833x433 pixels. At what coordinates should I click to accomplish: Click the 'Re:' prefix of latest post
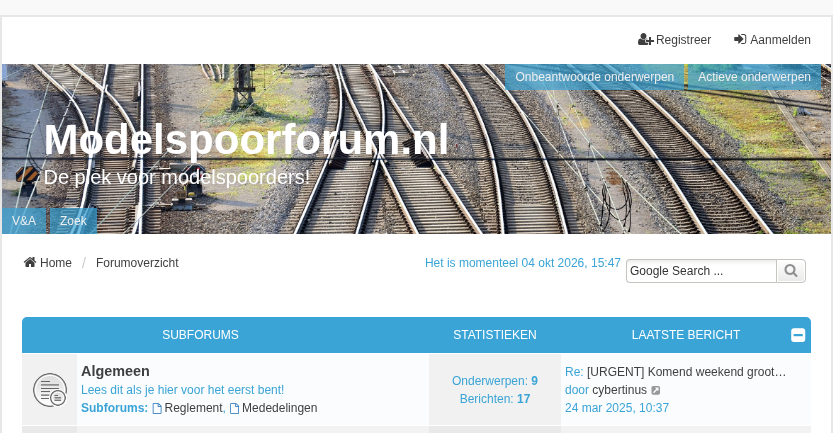click(574, 372)
